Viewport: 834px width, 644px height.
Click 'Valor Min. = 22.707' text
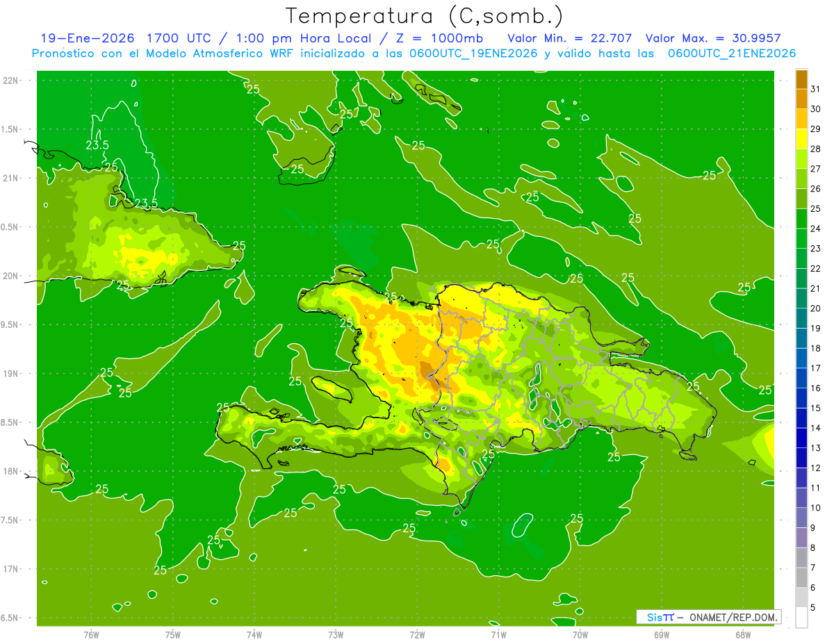pos(571,38)
